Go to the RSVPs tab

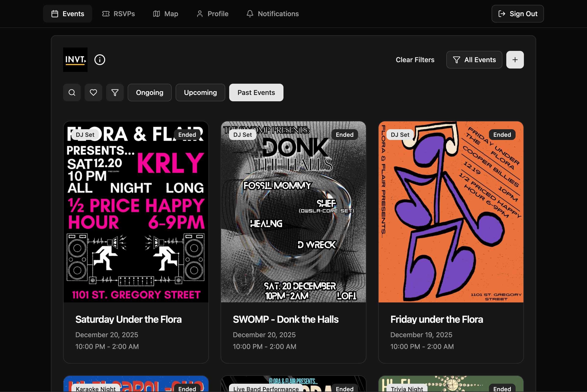(118, 14)
